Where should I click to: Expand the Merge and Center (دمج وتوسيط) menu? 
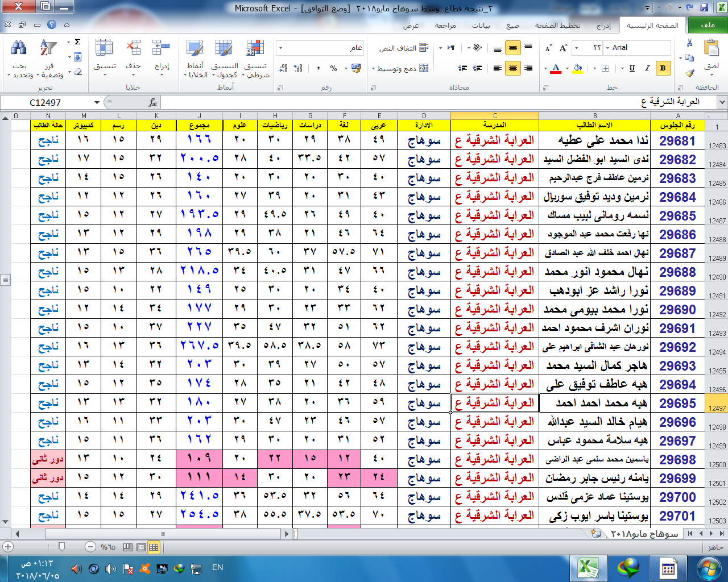[374, 69]
